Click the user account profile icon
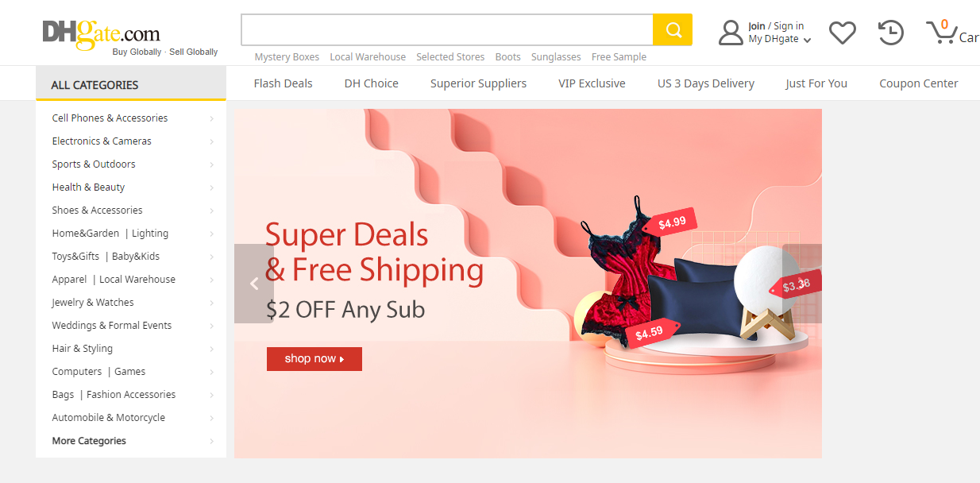980x483 pixels. point(731,33)
